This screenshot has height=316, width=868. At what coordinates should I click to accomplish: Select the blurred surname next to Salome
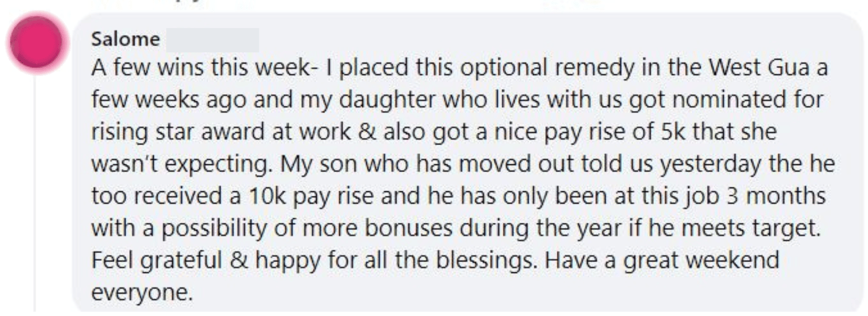click(x=213, y=40)
